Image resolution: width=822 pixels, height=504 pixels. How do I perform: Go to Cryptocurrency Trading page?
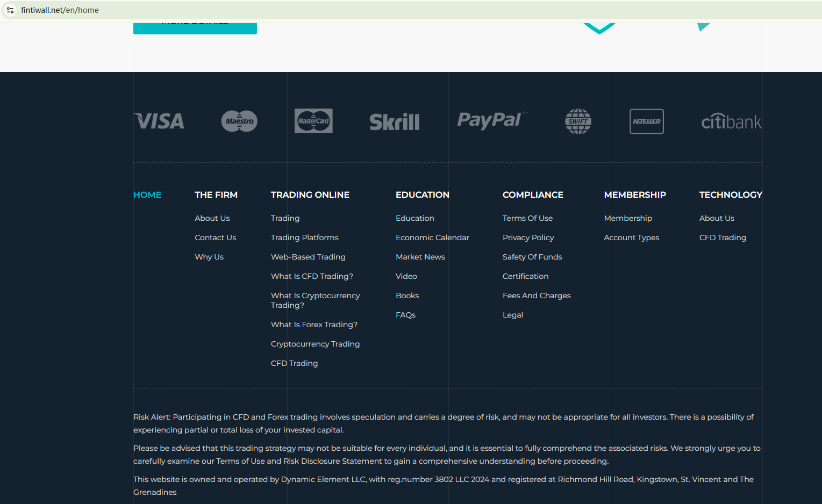[316, 344]
